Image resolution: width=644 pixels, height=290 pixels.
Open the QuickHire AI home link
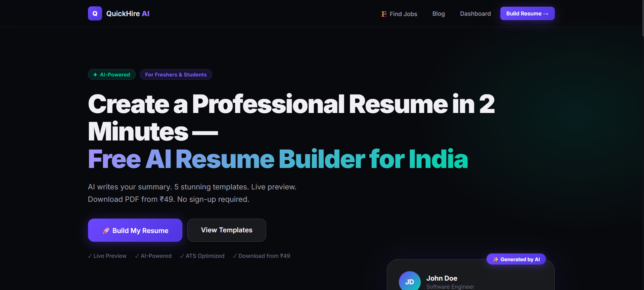click(119, 13)
